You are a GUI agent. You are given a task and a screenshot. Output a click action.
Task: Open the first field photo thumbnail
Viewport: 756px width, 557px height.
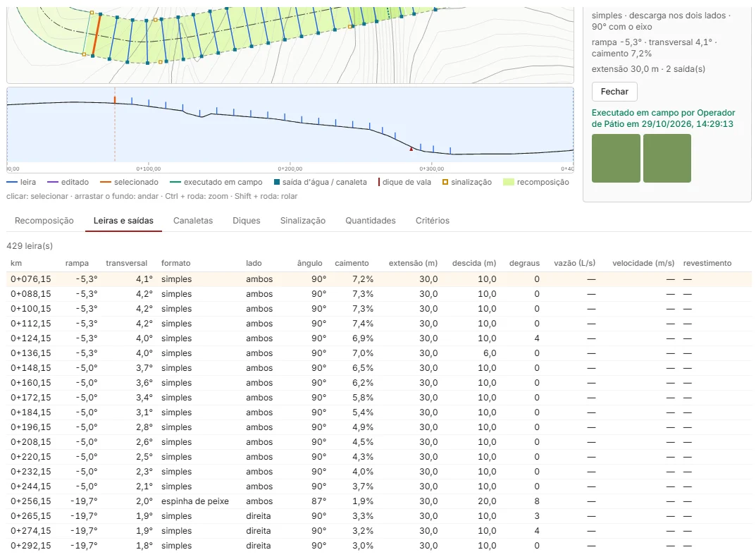tap(616, 159)
